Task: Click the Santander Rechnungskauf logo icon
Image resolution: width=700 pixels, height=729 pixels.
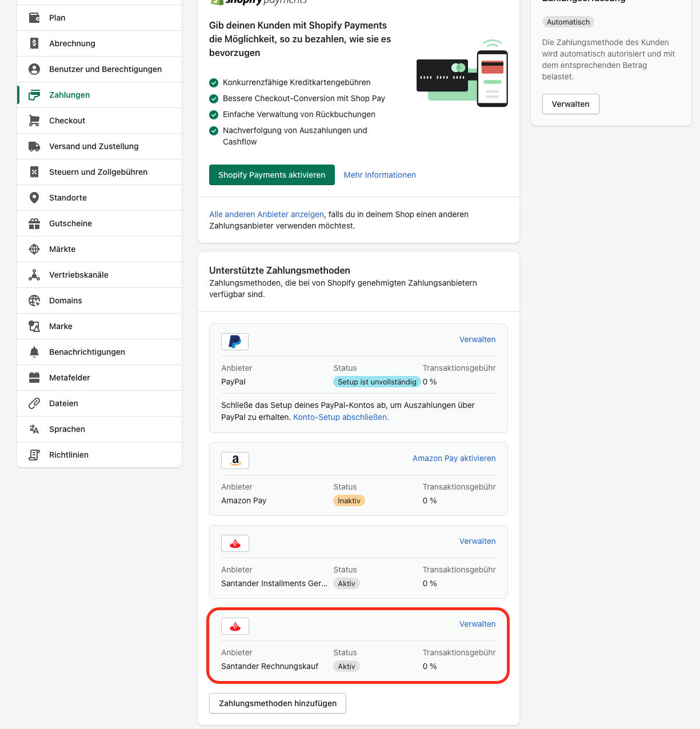Action: (x=235, y=626)
